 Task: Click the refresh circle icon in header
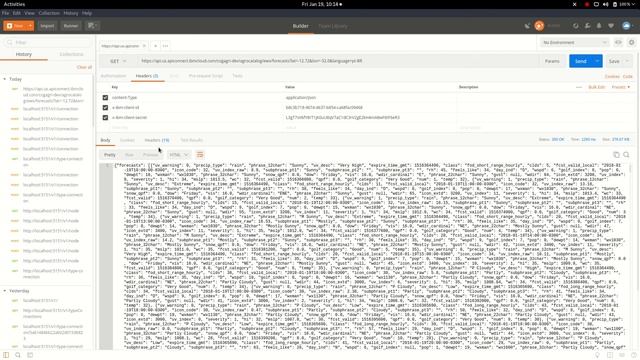[x=576, y=26]
